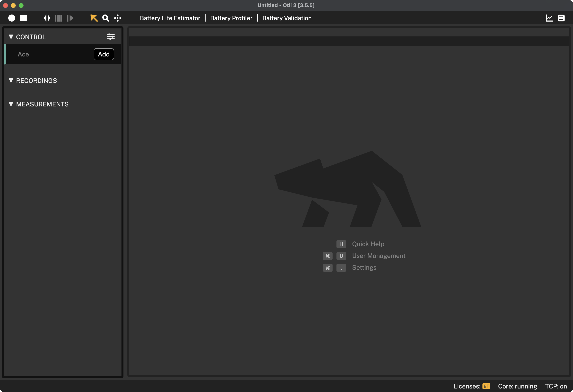Show the log list view icon
573x392 pixels.
[x=561, y=18]
